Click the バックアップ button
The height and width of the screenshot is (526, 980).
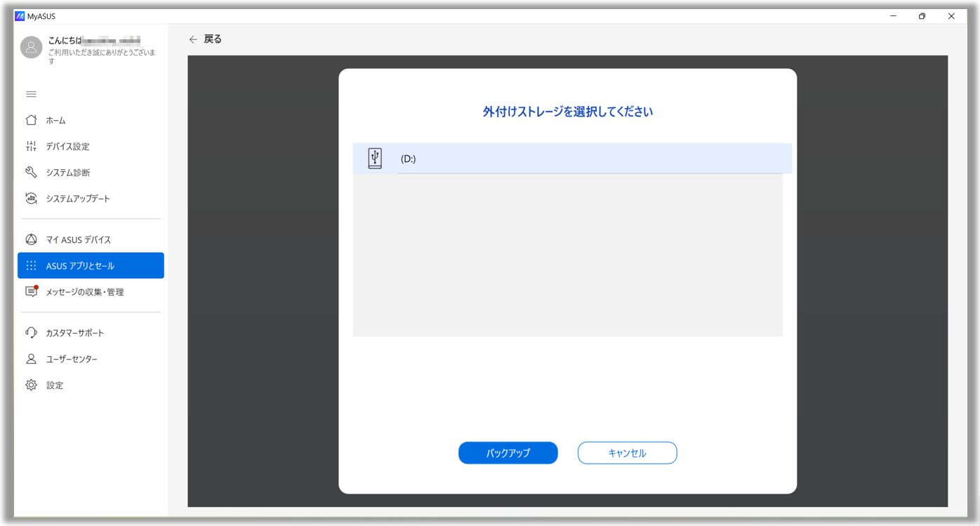pos(508,453)
